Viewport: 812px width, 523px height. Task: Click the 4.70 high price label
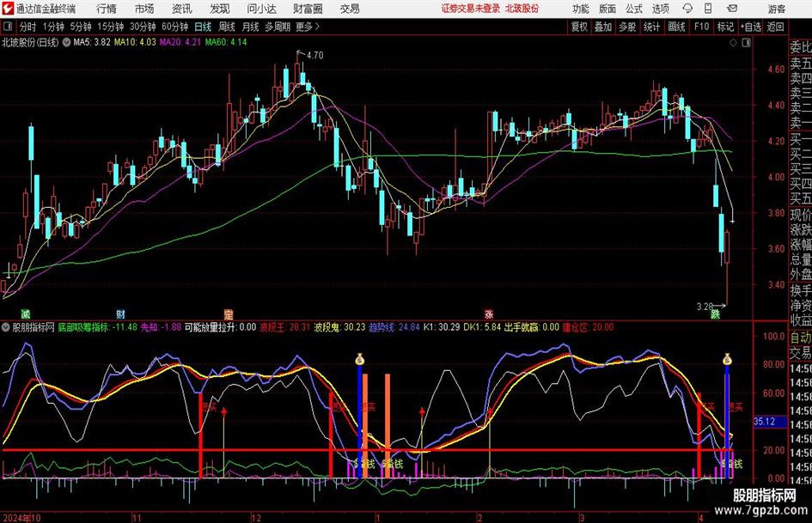pyautogui.click(x=314, y=55)
